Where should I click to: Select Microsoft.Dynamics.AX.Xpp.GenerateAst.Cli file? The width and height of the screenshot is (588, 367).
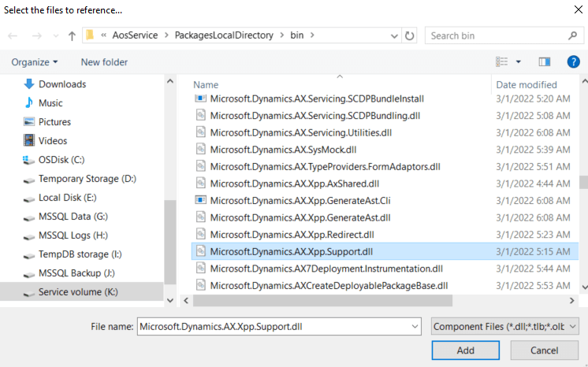tap(300, 201)
